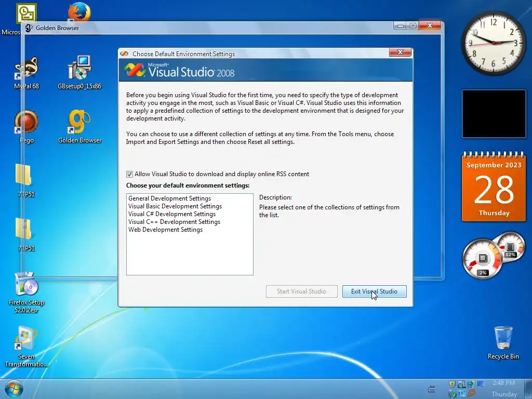Click the grayed Start Visual Studio button
This screenshot has width=532, height=399.
pos(302,291)
